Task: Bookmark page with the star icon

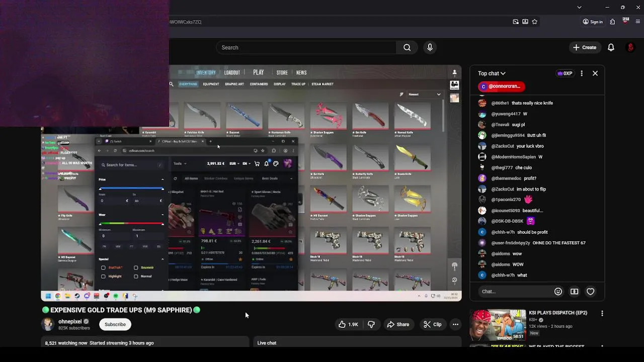Action: [534, 22]
